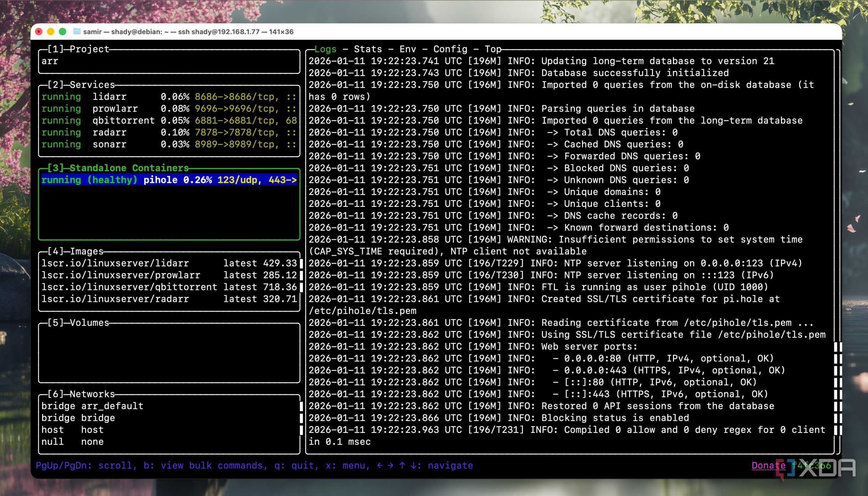Click the 'Web server ports:' log line
Screen dimensions: 868x496
tap(473, 346)
